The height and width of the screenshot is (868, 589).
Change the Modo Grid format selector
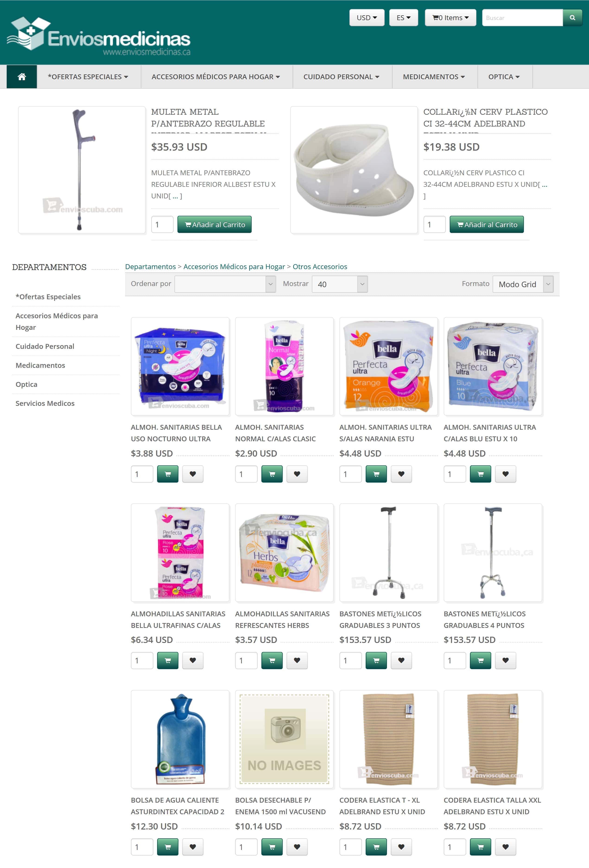(x=523, y=284)
